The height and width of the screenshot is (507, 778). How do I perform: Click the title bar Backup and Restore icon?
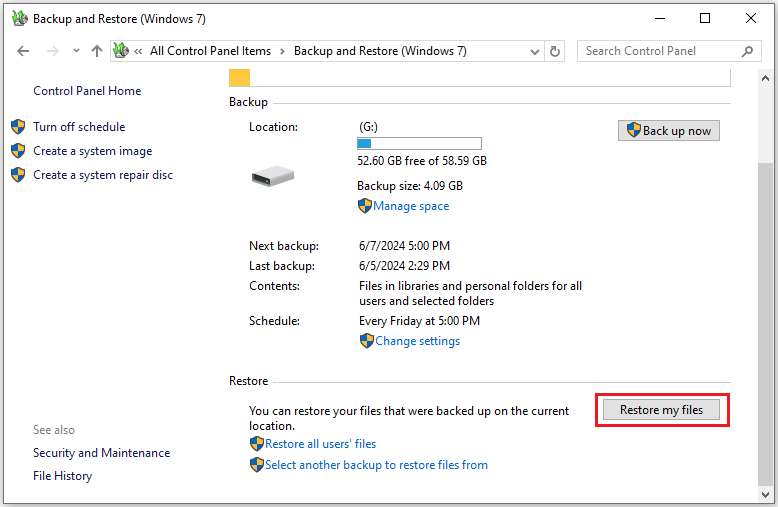click(x=20, y=18)
